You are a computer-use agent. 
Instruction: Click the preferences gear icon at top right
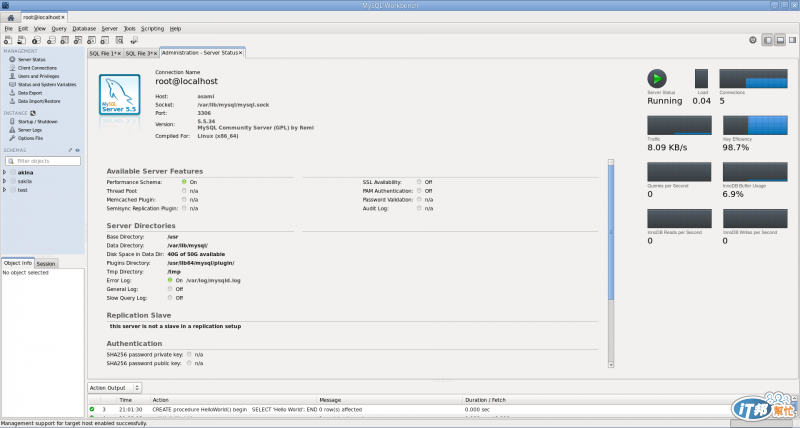tap(753, 40)
